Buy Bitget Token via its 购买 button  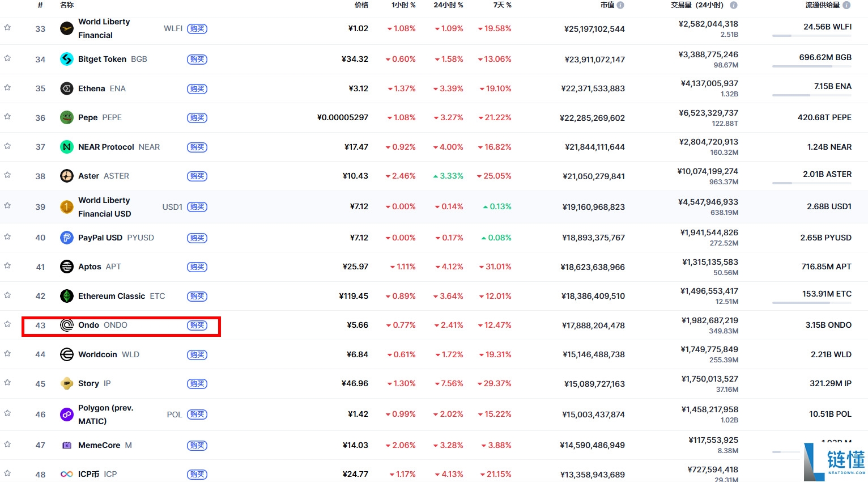[197, 60]
